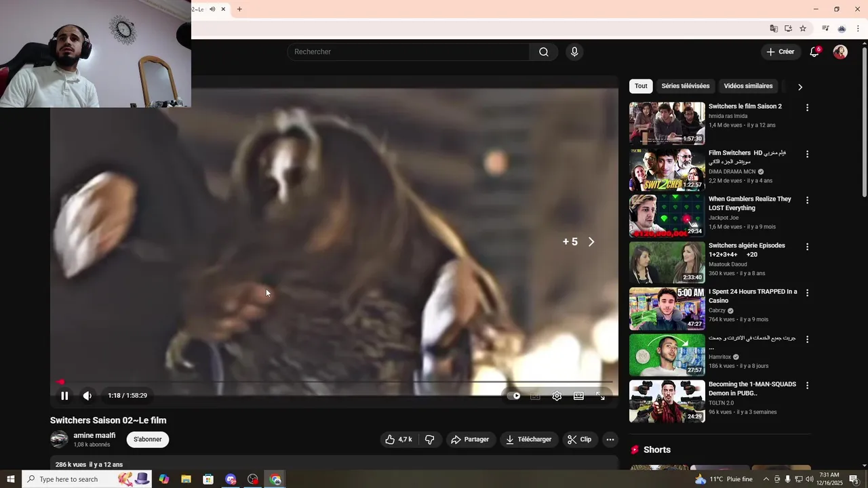Open options for I Spent 24 Hours TRAPPED

tap(807, 293)
